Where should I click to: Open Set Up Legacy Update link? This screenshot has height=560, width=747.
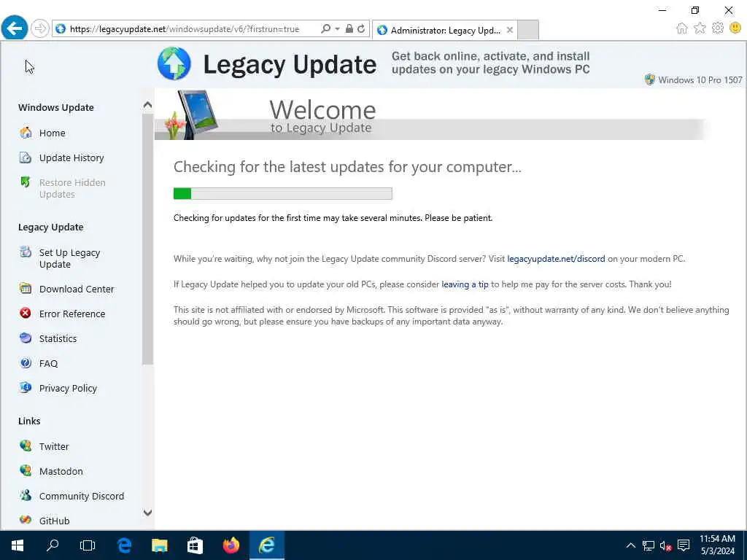(69, 258)
